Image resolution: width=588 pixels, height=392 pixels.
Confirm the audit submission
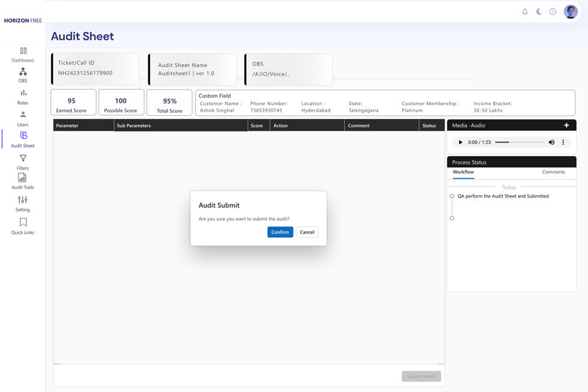280,232
